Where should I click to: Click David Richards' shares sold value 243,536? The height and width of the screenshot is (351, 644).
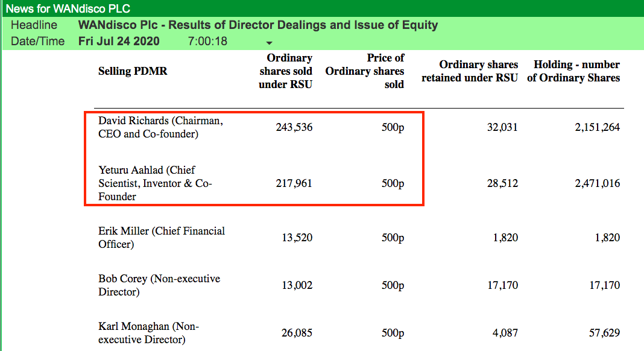[x=294, y=127]
